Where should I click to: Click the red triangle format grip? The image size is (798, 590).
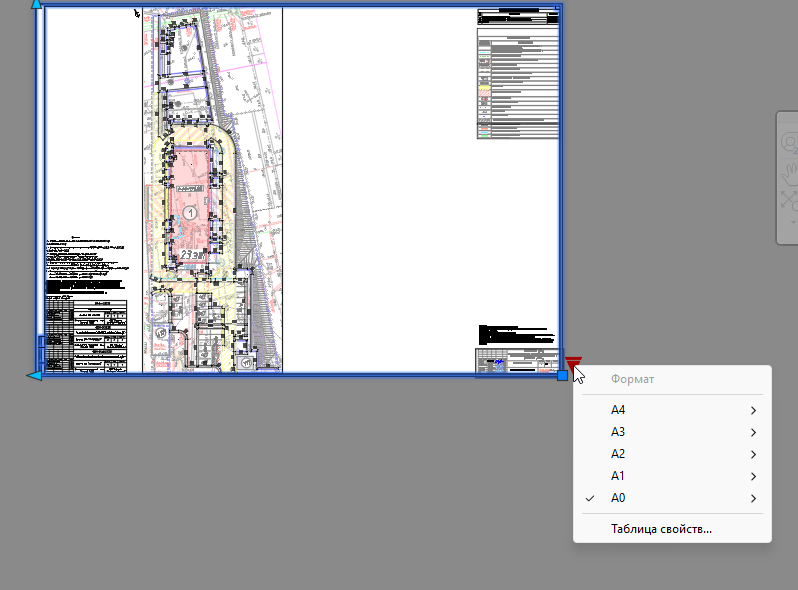point(573,362)
